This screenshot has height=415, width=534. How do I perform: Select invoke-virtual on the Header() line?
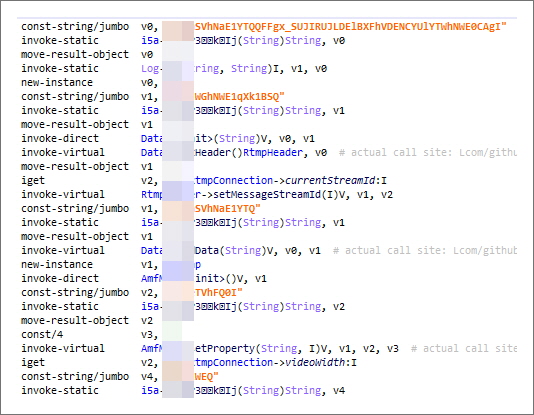coord(63,153)
